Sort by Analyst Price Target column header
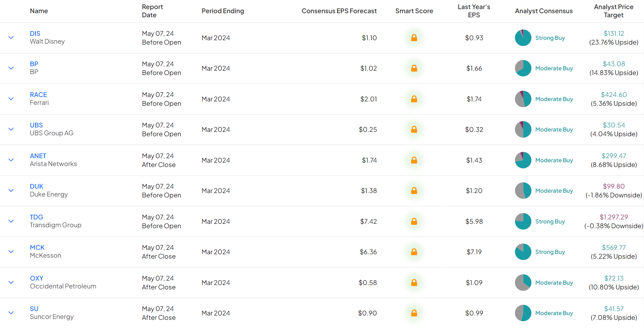The image size is (644, 328). pyautogui.click(x=614, y=11)
